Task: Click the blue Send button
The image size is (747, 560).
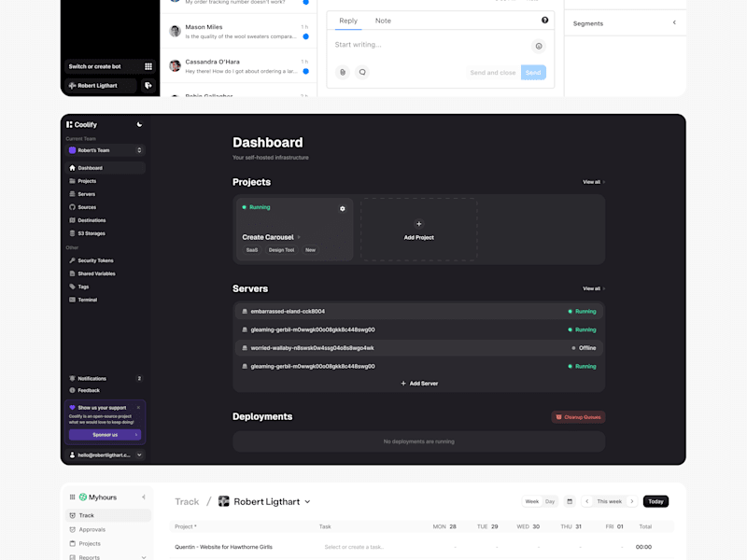Action: pyautogui.click(x=533, y=73)
